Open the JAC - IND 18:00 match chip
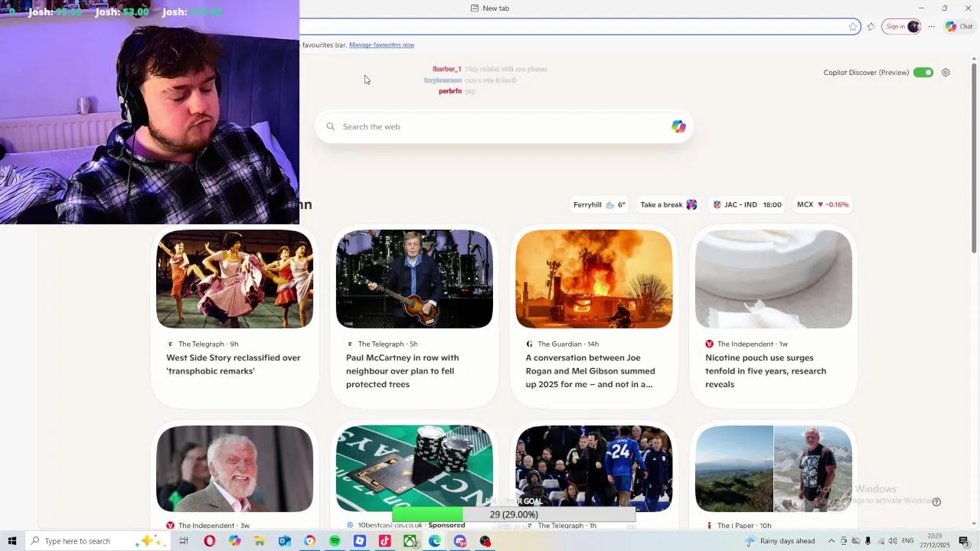Screen dimensions: 980x551 (746, 205)
